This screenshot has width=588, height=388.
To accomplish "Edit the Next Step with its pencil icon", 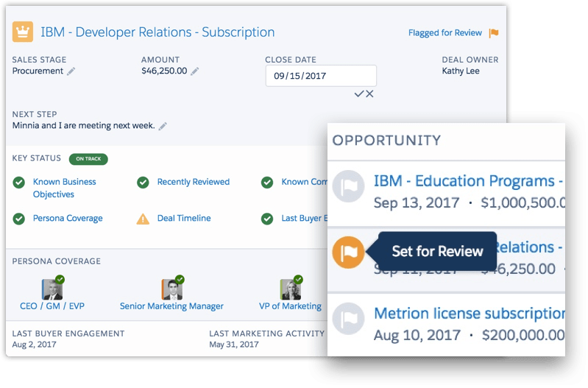I will pyautogui.click(x=163, y=126).
